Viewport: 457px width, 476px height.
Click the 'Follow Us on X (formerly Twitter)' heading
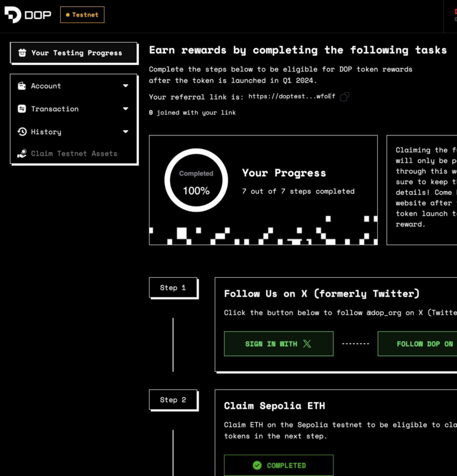coord(322,293)
